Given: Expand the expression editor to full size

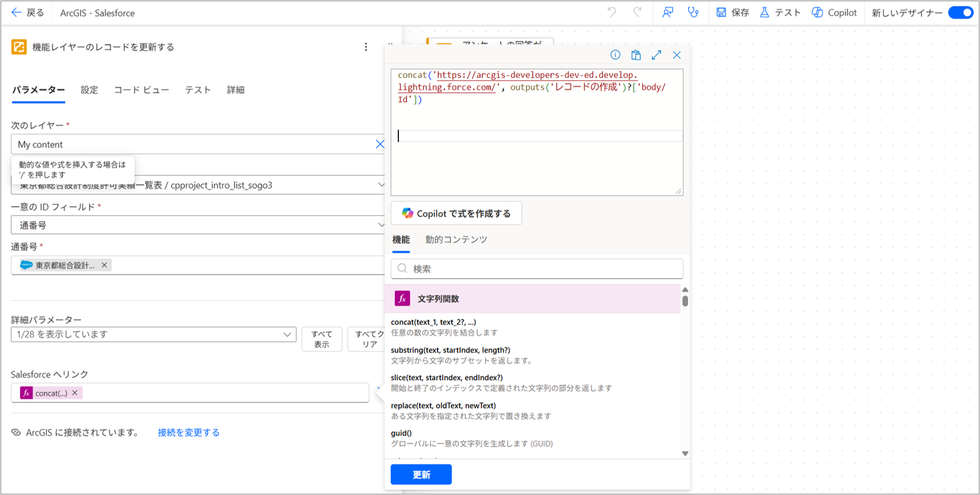Looking at the screenshot, I should coord(657,55).
